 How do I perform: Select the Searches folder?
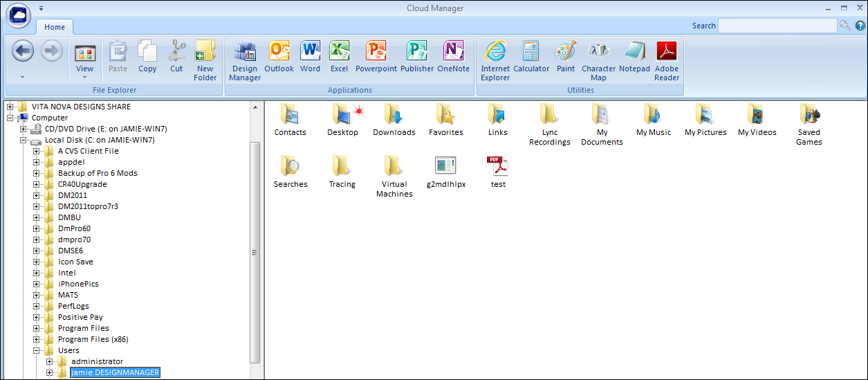[x=290, y=172]
